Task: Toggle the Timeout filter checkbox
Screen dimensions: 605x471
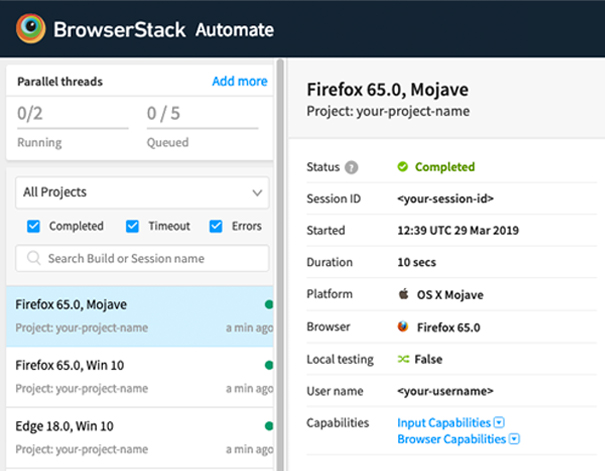Action: (x=132, y=226)
